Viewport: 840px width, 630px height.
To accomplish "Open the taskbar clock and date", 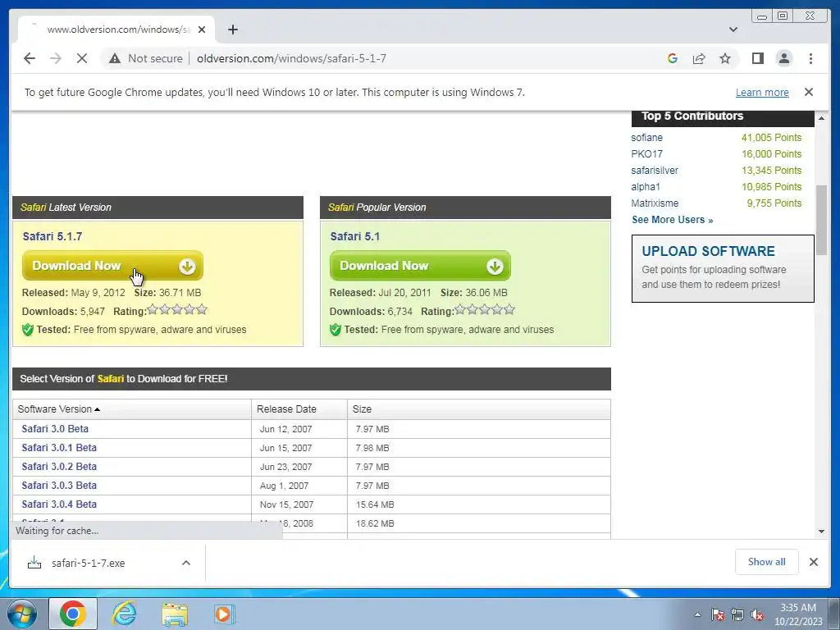I will (798, 614).
